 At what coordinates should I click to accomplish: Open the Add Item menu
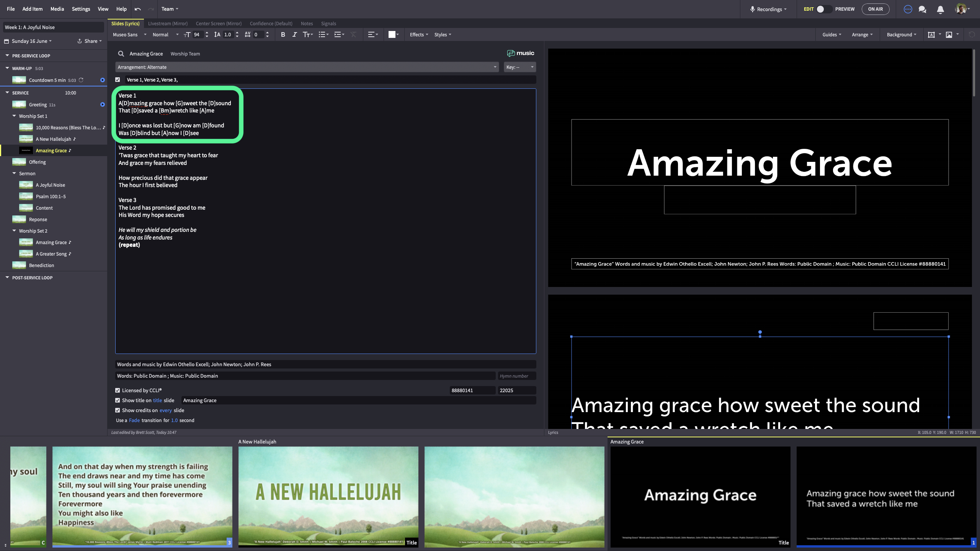click(x=33, y=9)
